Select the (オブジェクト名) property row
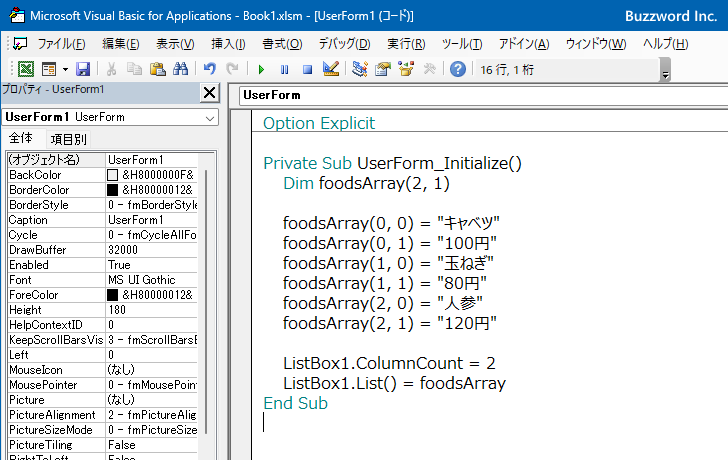Image resolution: width=728 pixels, height=460 pixels. click(x=103, y=160)
